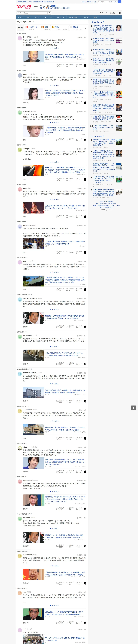Open the エキスパート navigation tab
The image size is (138, 644).
click(48, 17)
